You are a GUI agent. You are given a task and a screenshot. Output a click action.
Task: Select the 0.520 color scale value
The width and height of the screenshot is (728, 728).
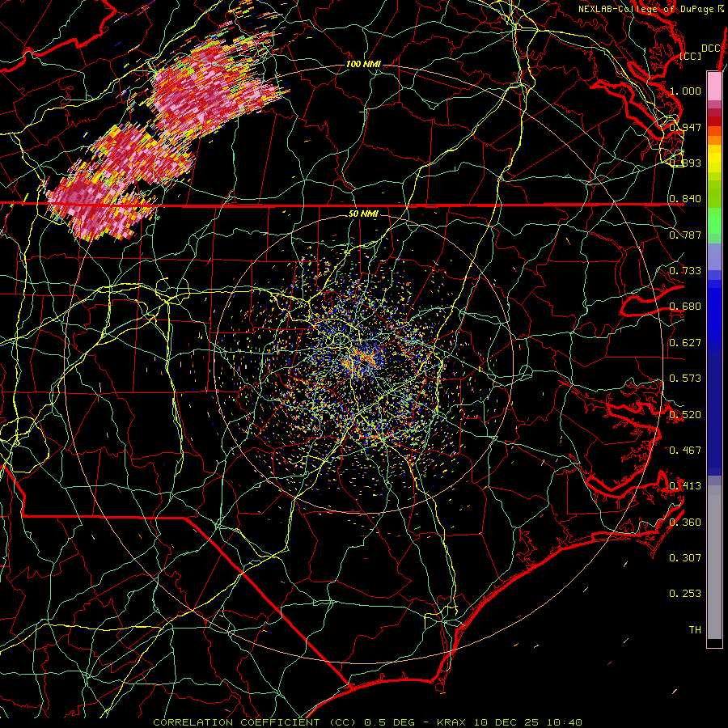point(685,414)
